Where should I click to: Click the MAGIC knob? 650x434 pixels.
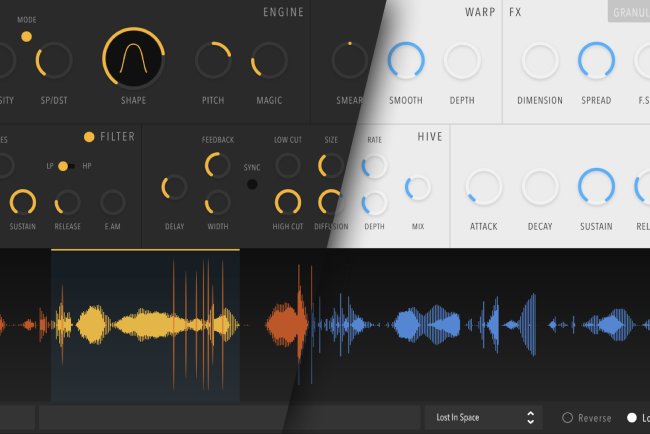(269, 61)
